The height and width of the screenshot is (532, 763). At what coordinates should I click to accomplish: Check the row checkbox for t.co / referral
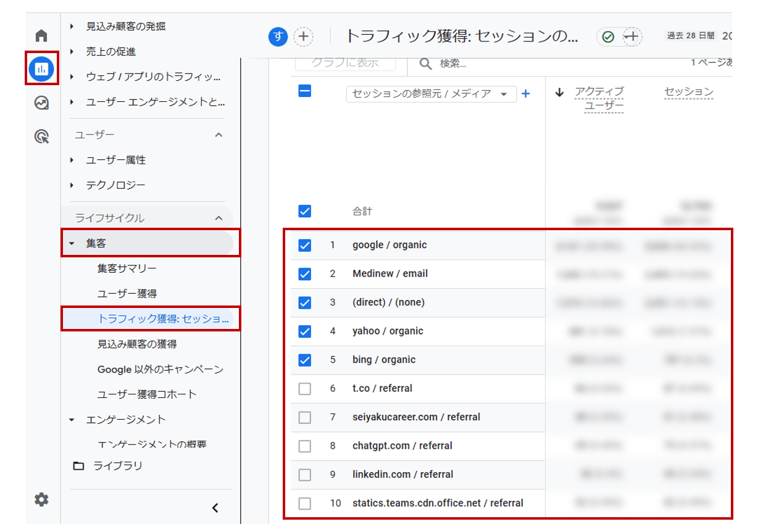(304, 389)
